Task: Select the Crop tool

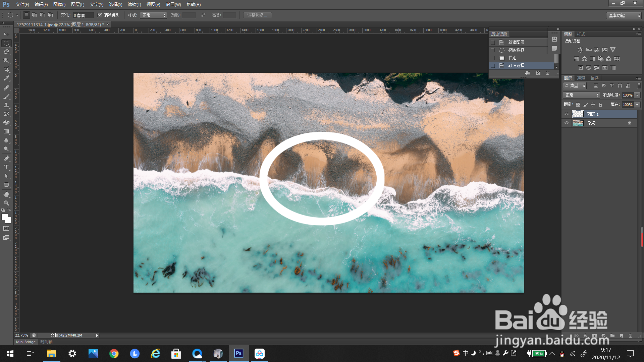Action: (x=6, y=69)
